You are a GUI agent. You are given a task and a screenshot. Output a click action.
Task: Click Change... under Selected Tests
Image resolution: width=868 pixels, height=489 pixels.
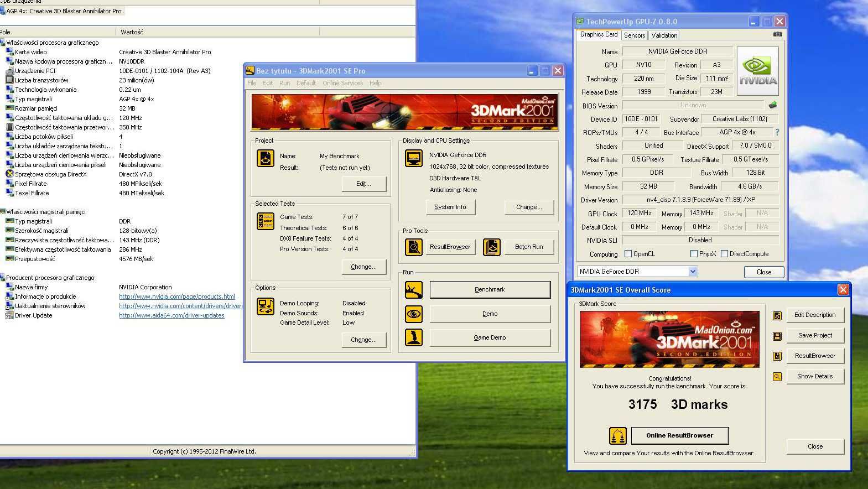coord(363,267)
